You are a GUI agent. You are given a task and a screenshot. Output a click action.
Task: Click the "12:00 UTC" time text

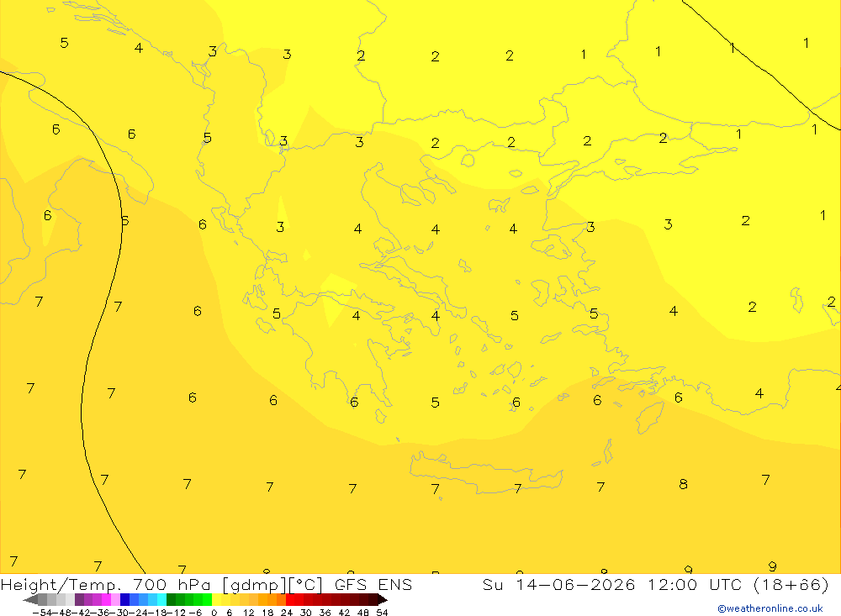pyautogui.click(x=695, y=584)
